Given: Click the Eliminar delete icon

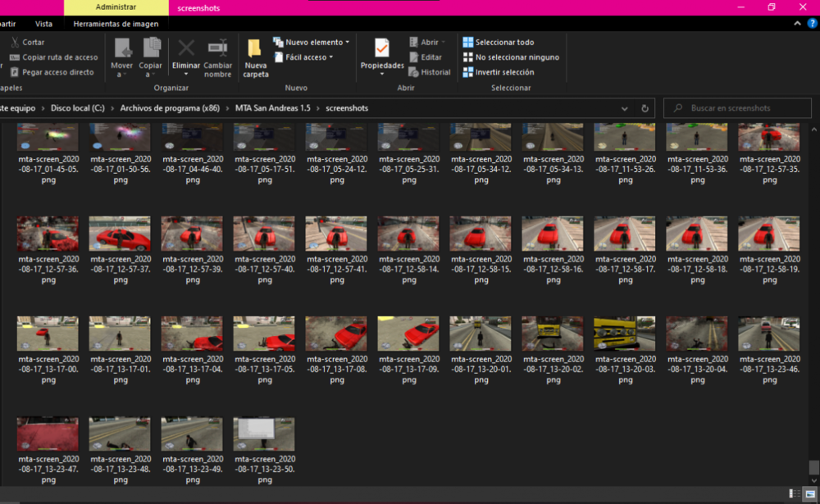Looking at the screenshot, I should pos(185,48).
